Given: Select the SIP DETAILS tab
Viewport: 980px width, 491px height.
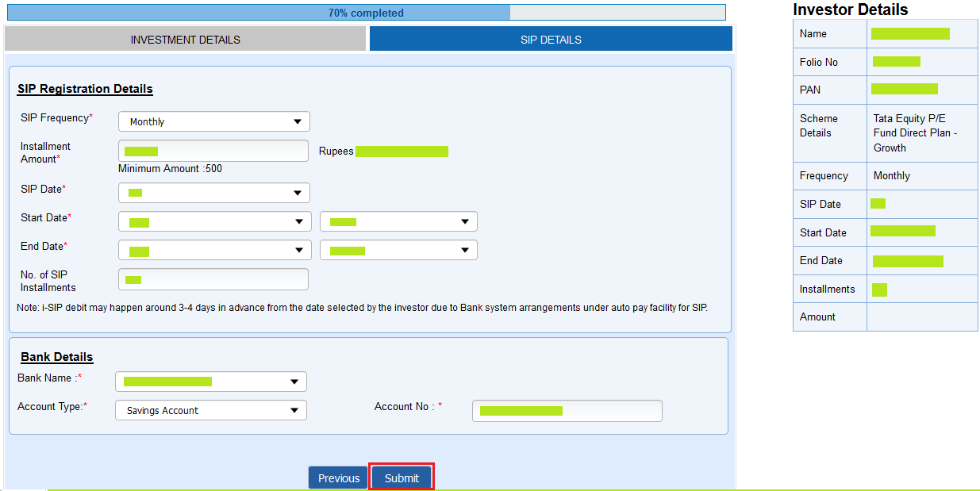Looking at the screenshot, I should (550, 38).
